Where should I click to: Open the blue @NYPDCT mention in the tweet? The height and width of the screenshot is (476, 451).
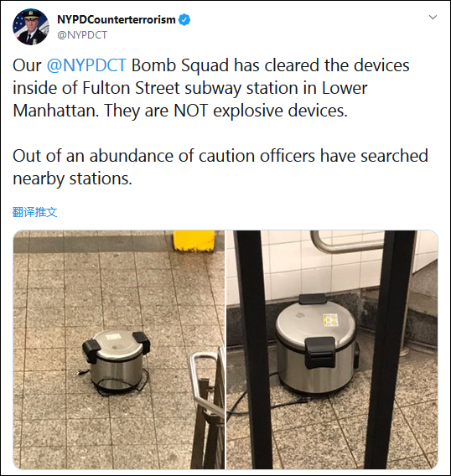pyautogui.click(x=86, y=65)
